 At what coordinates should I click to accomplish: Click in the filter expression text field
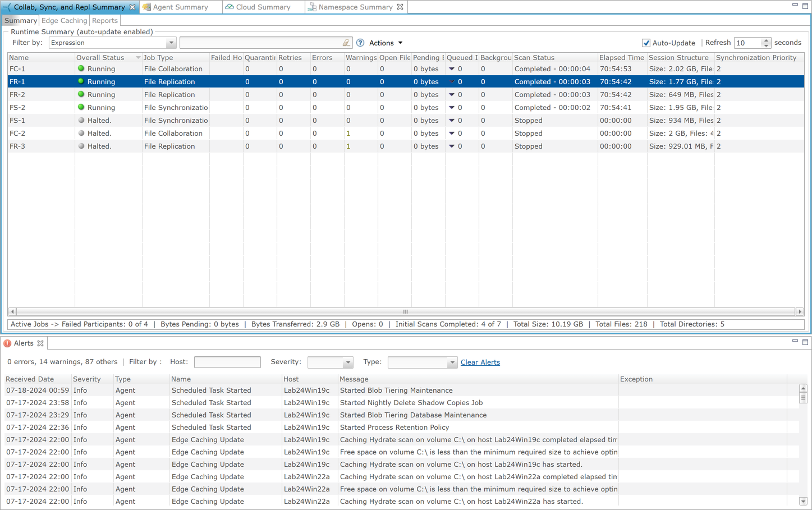[261, 43]
